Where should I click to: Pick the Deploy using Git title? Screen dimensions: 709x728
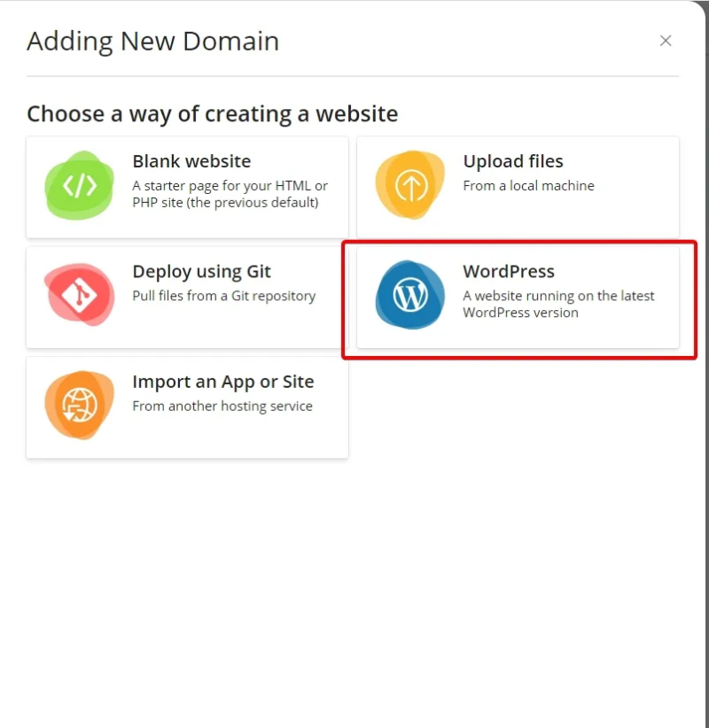[x=201, y=272]
